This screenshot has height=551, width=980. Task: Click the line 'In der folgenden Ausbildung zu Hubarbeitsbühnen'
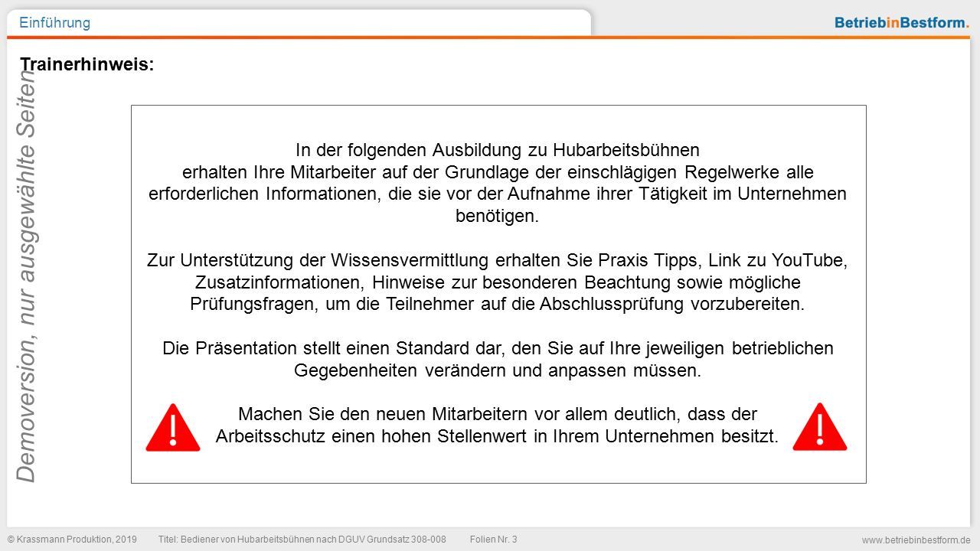pyautogui.click(x=498, y=149)
